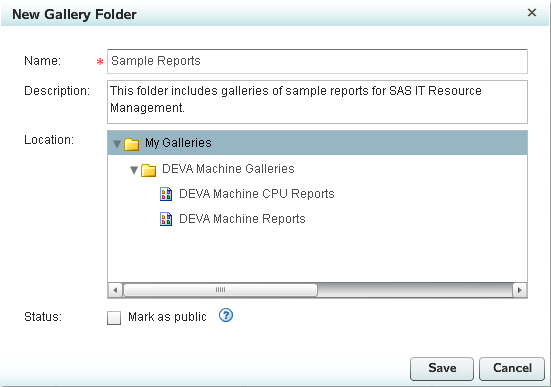The width and height of the screenshot is (551, 387).
Task: Close the New Gallery Folder dialog
Action: (532, 13)
